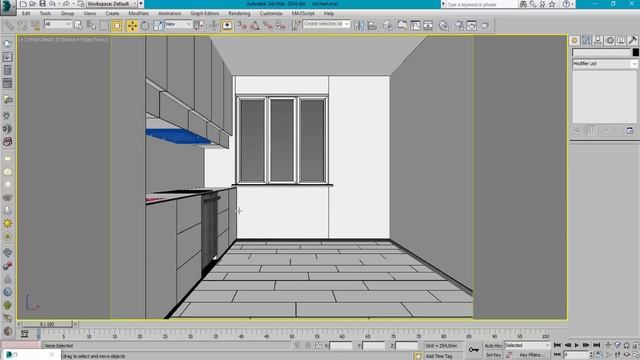
Task: Click the time slider showing 0 / 100
Action: (47, 324)
